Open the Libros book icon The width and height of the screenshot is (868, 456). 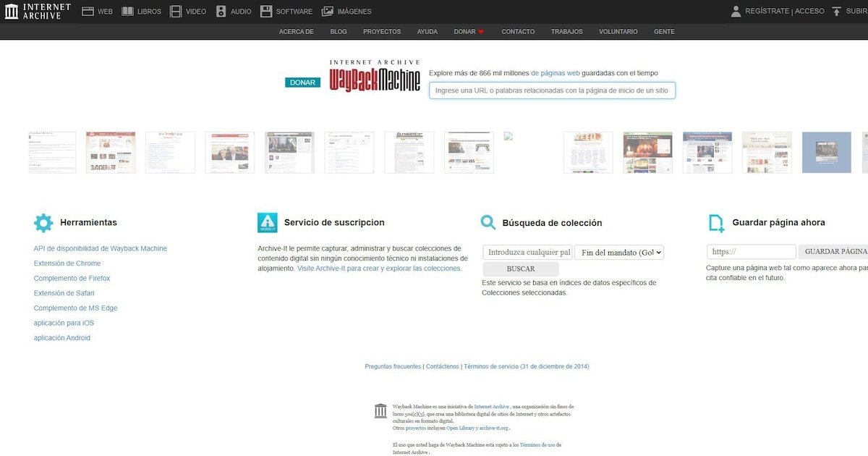tap(128, 12)
